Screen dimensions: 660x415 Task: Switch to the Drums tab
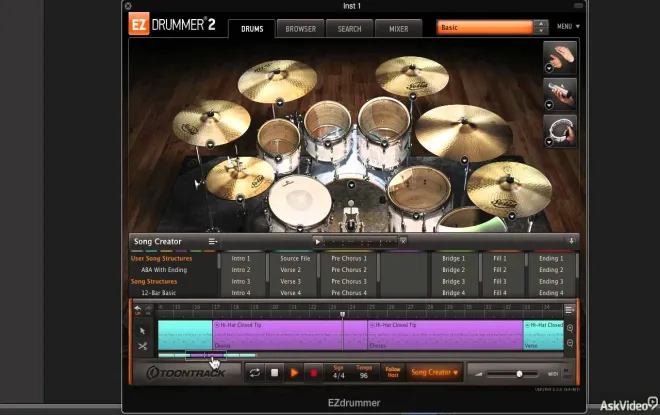pyautogui.click(x=252, y=29)
